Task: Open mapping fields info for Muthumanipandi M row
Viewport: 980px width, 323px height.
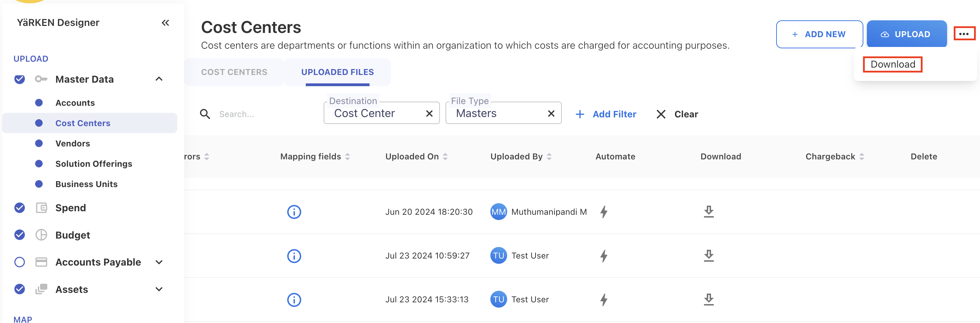Action: click(294, 212)
